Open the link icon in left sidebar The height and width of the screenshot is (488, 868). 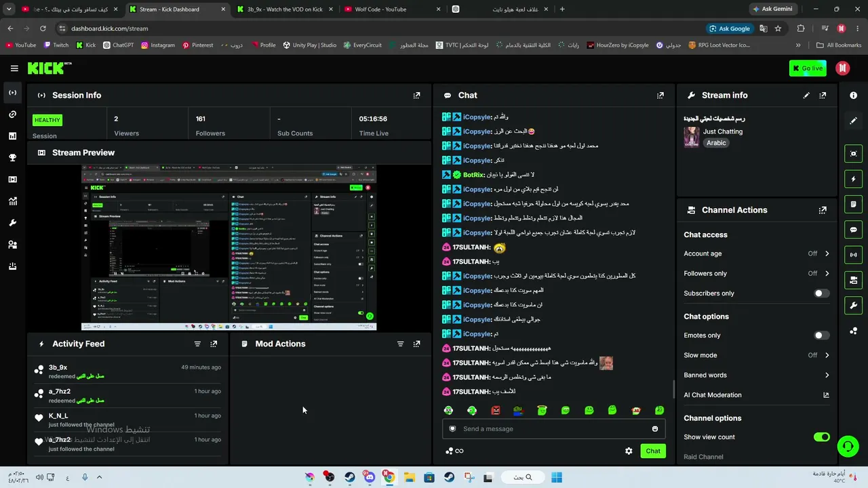pyautogui.click(x=12, y=115)
